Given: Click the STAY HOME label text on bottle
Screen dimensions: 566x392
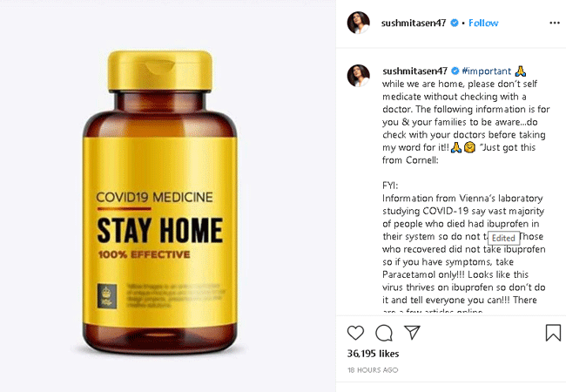Looking at the screenshot, I should click(159, 230).
